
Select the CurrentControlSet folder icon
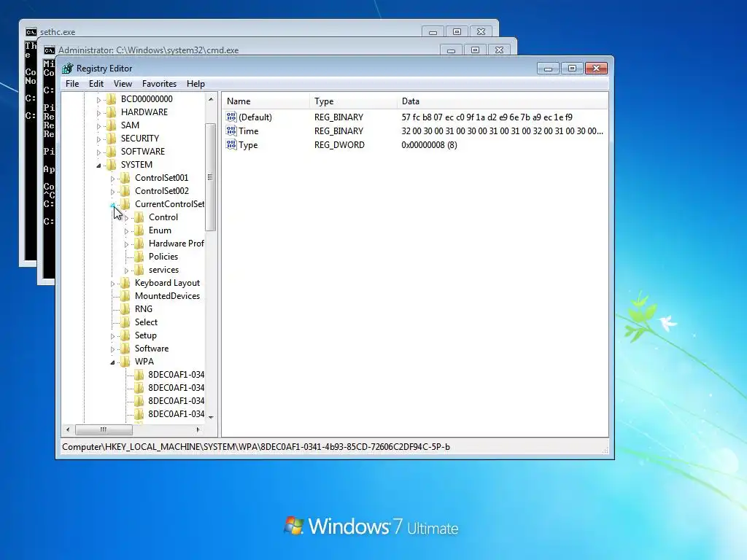[125, 204]
